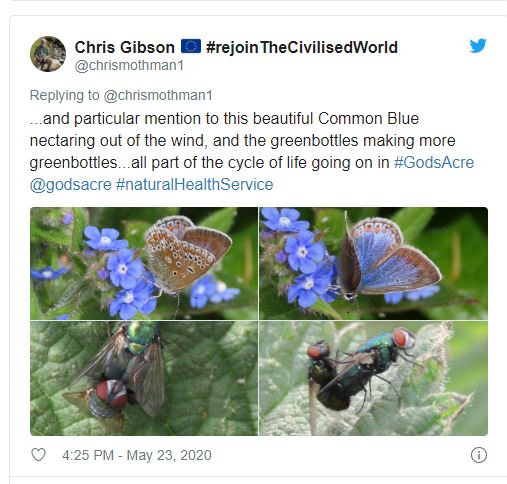This screenshot has width=507, height=484.
Task: Open the tweet info circle icon
Action: (x=479, y=455)
